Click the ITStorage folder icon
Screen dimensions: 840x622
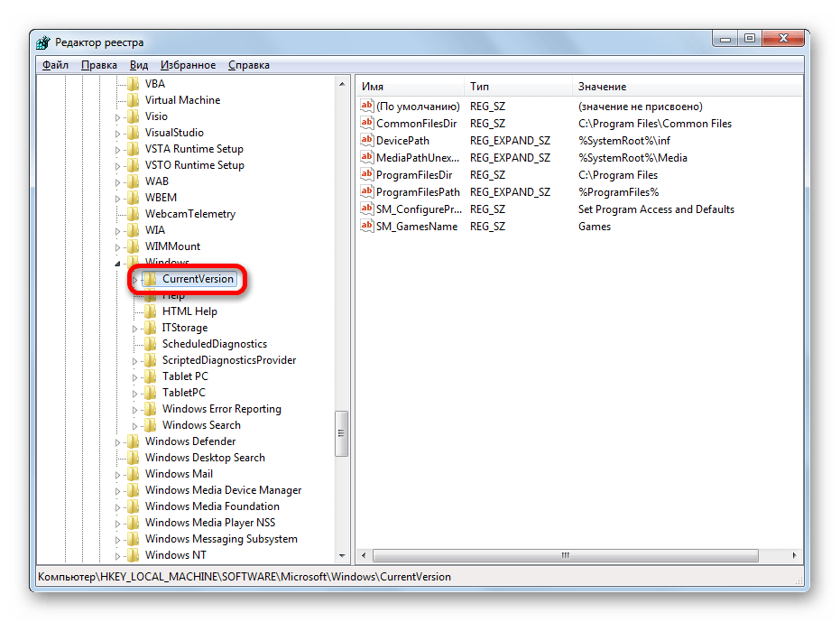[x=151, y=328]
